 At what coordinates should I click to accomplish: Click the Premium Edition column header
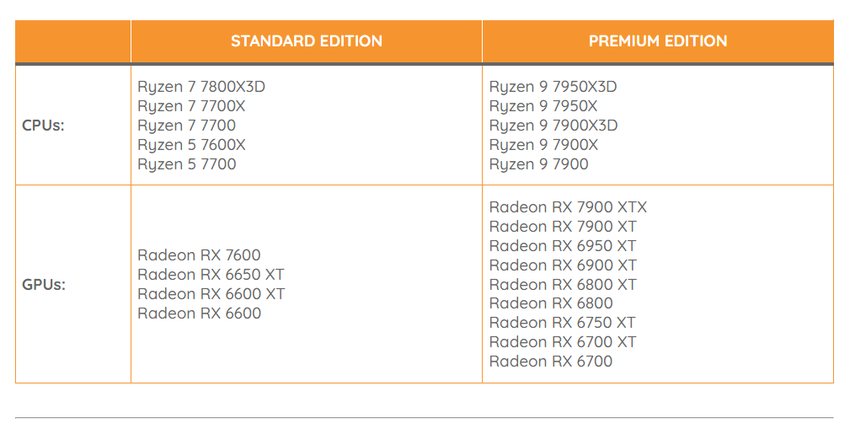click(657, 41)
